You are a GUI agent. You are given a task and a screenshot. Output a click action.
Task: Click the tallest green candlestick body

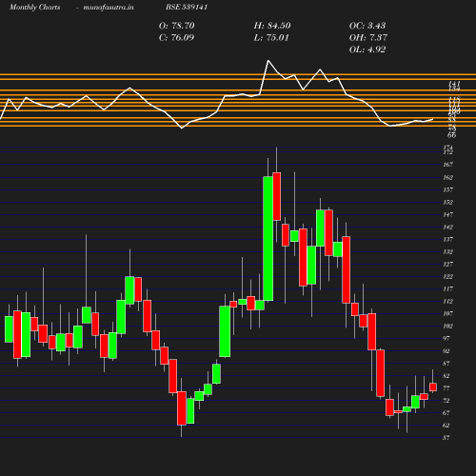[x=268, y=239]
